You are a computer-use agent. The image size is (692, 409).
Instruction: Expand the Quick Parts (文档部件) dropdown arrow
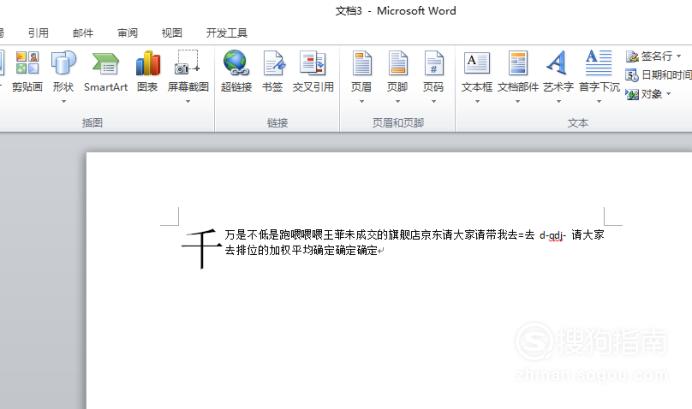tap(518, 101)
